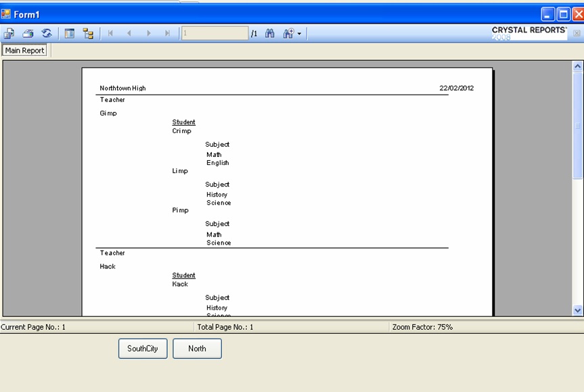Toggle the group tree panel icon
The height and width of the screenshot is (392, 584).
point(70,32)
